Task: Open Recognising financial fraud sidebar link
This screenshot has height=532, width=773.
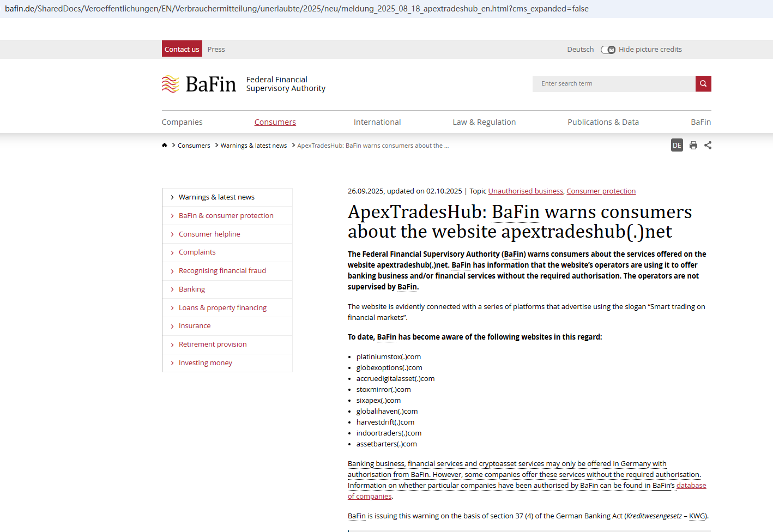Action: click(222, 271)
